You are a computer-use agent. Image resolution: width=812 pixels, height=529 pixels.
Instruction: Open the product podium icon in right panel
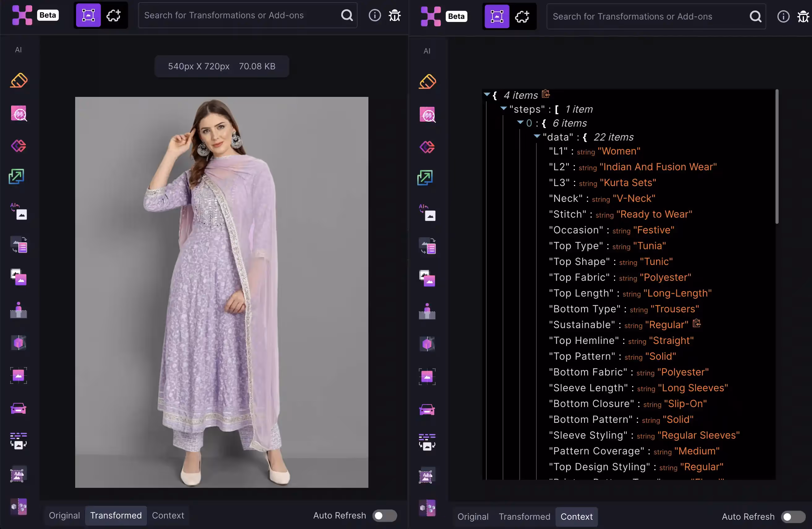click(427, 311)
